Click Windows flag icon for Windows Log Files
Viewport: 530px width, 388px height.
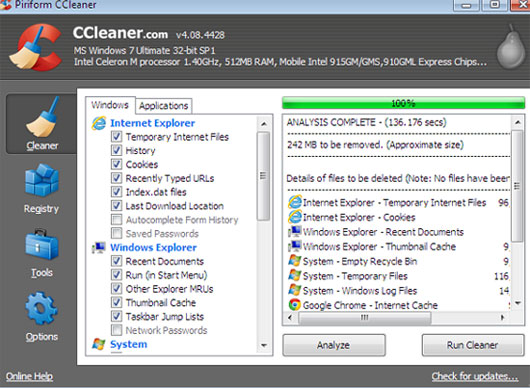[295, 290]
